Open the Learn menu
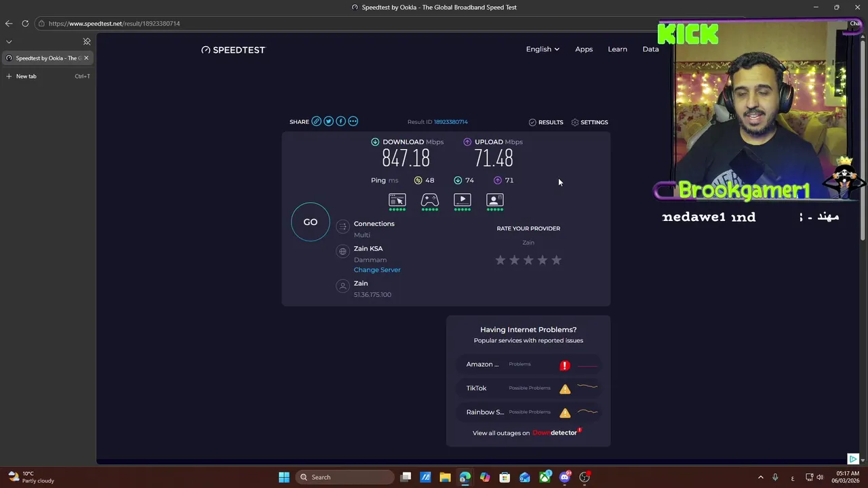The height and width of the screenshot is (488, 868). [x=617, y=49]
